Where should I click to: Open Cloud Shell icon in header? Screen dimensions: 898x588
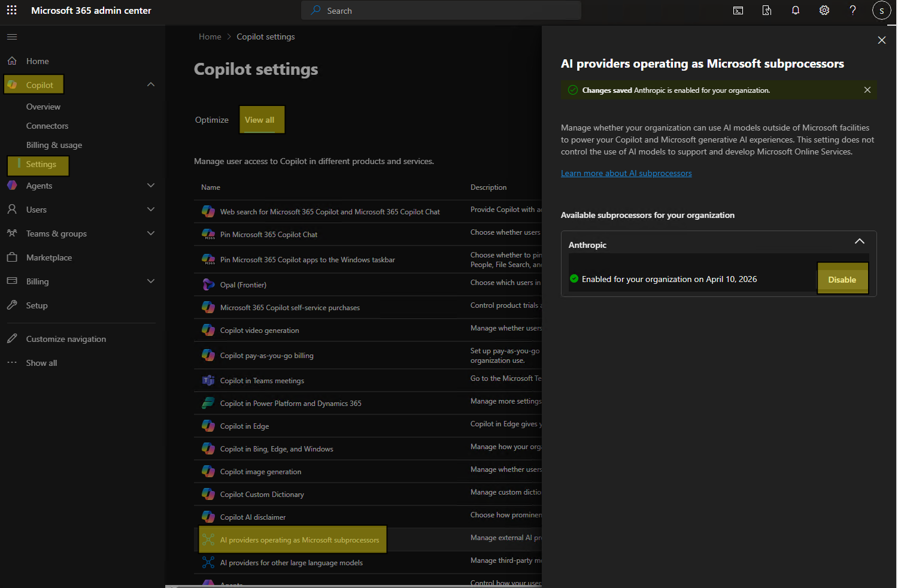coord(738,10)
